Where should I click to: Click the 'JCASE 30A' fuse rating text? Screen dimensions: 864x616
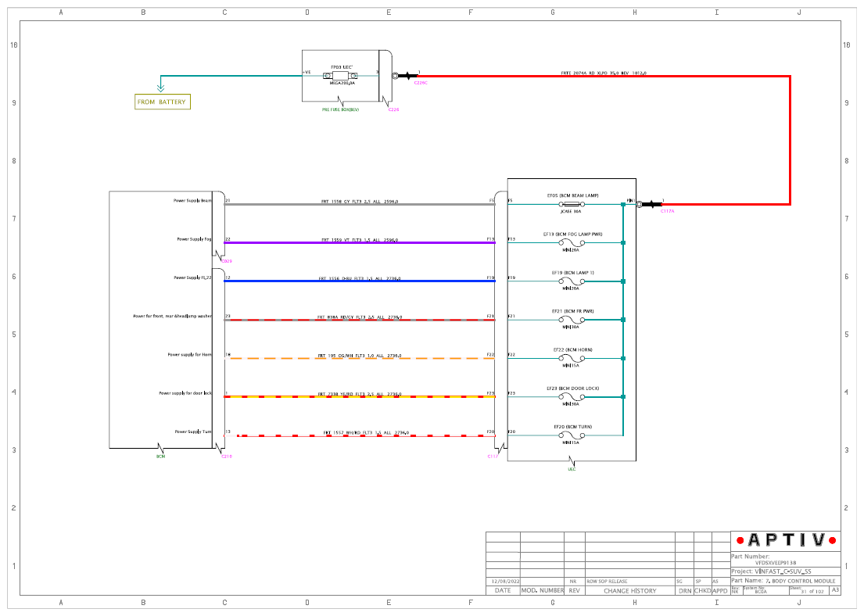coord(571,212)
